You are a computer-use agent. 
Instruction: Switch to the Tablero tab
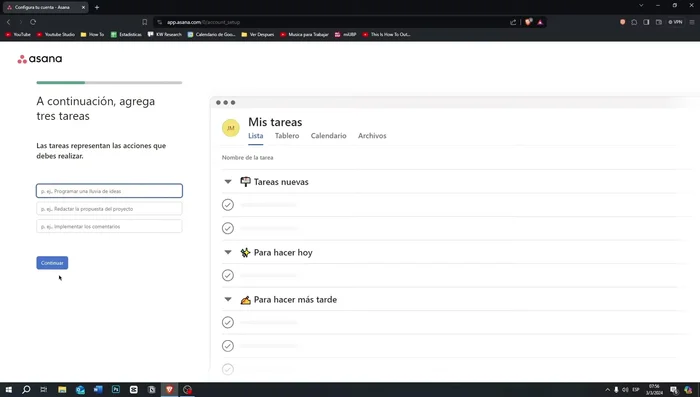click(x=287, y=136)
